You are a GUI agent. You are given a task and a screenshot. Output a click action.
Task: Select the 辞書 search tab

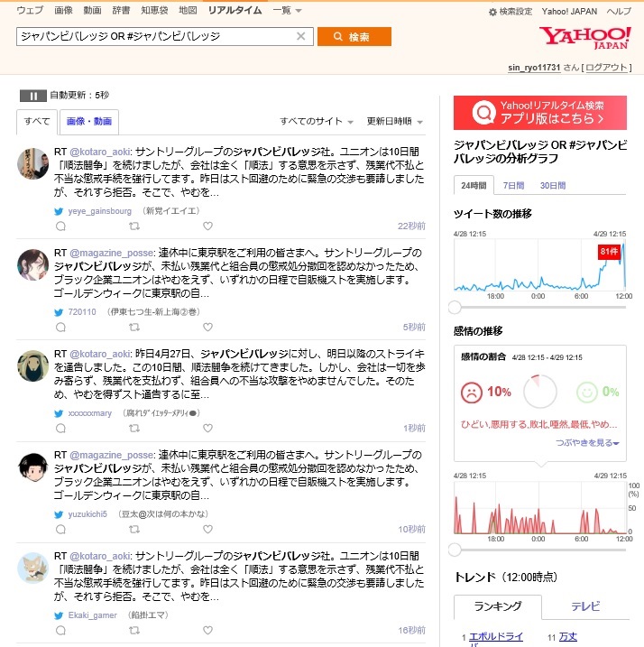(x=121, y=10)
